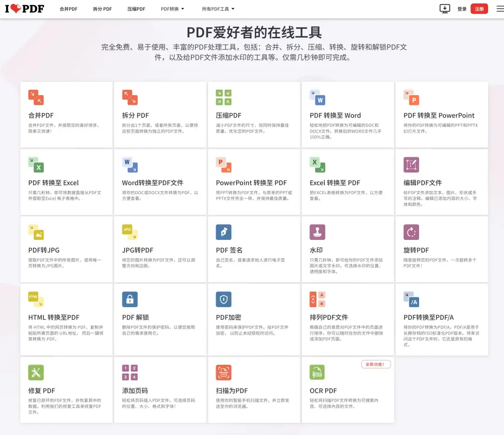The image size is (504, 435).
Task: Choose the 修复 PDF card title
Action: pyautogui.click(x=42, y=391)
